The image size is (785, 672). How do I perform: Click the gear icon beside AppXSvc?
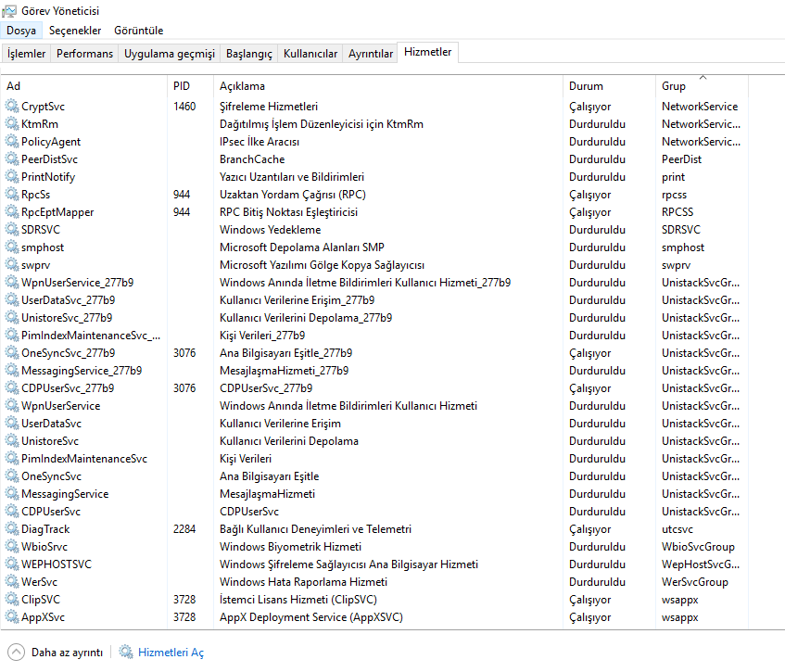12,617
